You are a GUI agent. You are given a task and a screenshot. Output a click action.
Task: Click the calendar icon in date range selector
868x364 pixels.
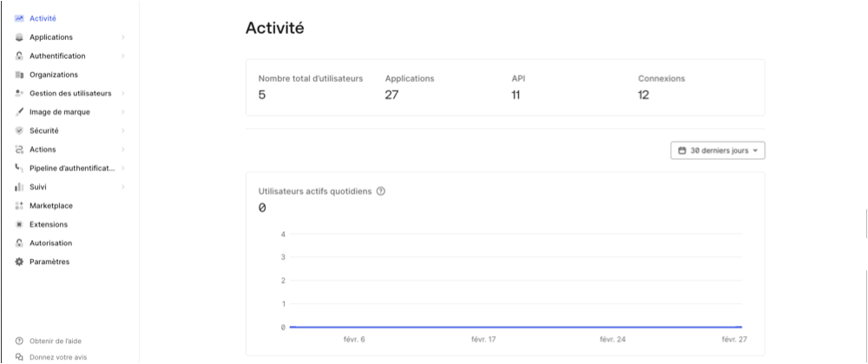(682, 150)
